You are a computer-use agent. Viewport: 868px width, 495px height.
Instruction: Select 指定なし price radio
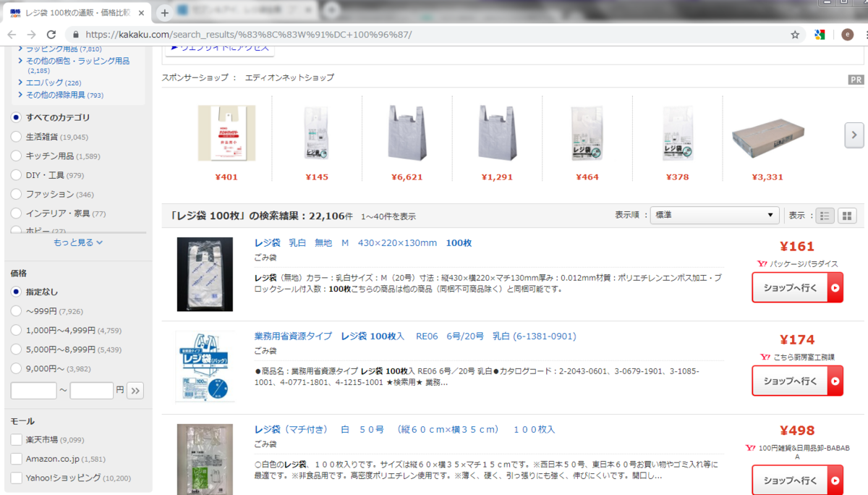coord(17,292)
